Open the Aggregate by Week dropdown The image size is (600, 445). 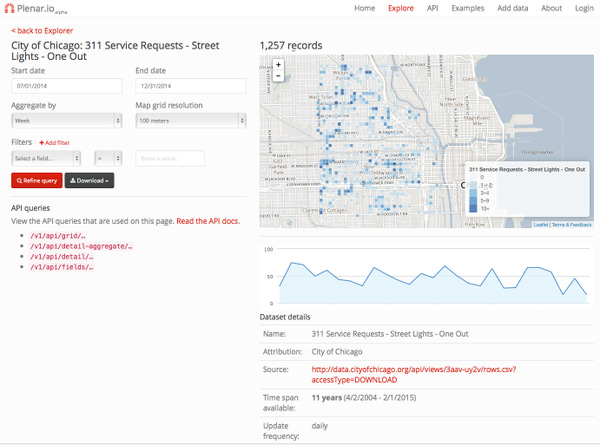[x=67, y=121]
